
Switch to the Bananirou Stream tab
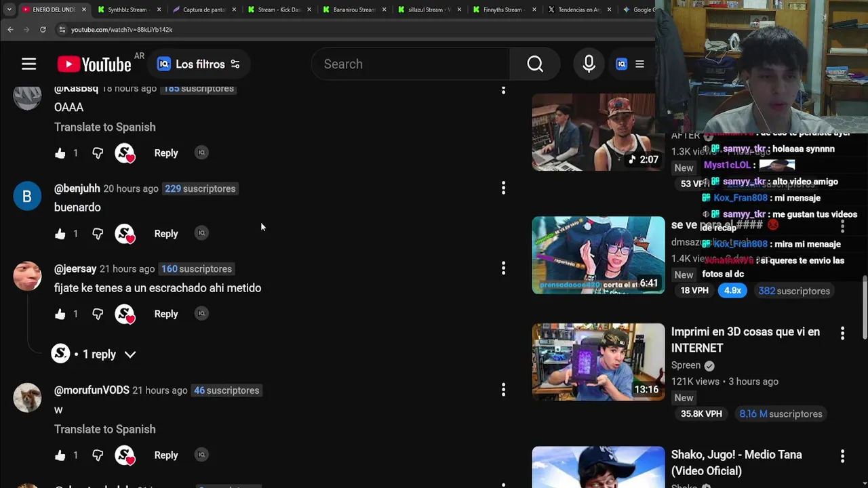pyautogui.click(x=354, y=9)
